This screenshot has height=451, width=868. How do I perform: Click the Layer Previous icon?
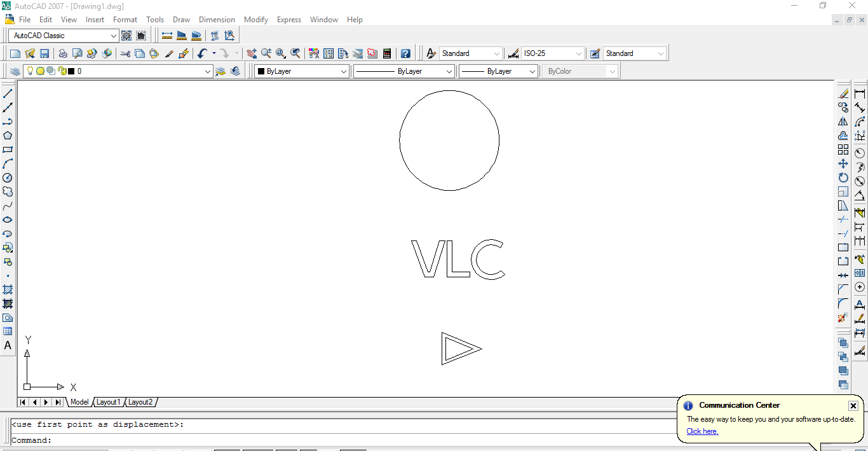[x=235, y=71]
